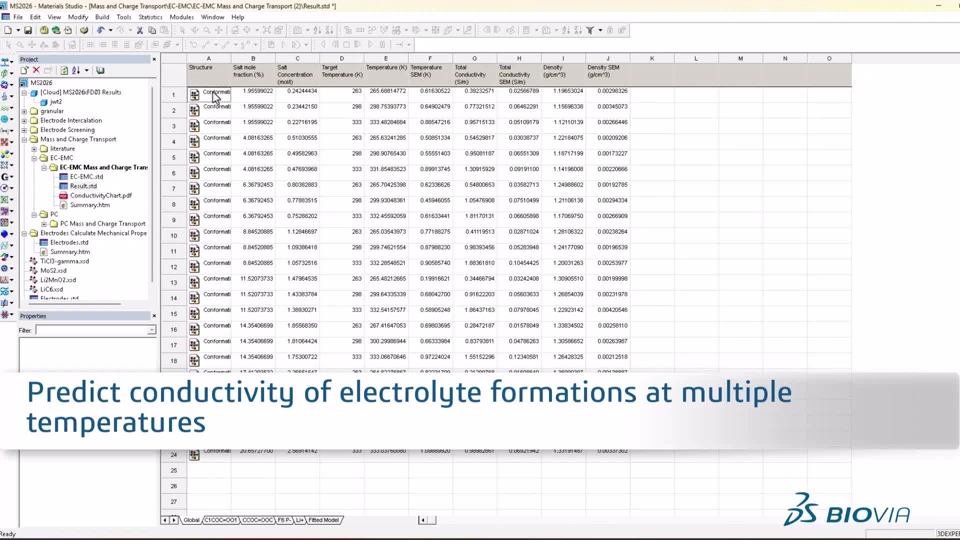Click the Save floppy disk icon
960x540 pixels.
point(28,30)
